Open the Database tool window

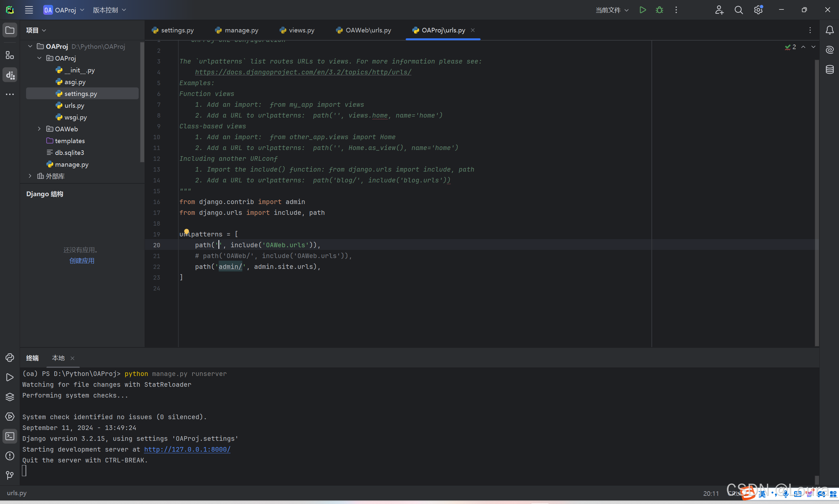(829, 70)
